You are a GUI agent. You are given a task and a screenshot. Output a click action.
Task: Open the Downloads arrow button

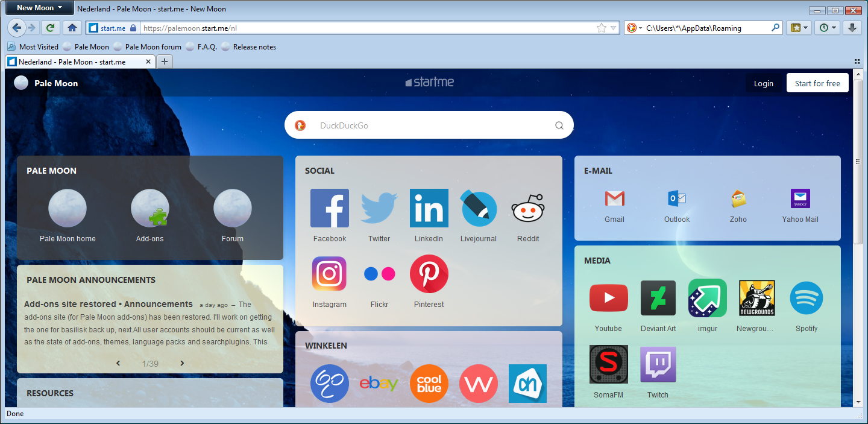[852, 28]
